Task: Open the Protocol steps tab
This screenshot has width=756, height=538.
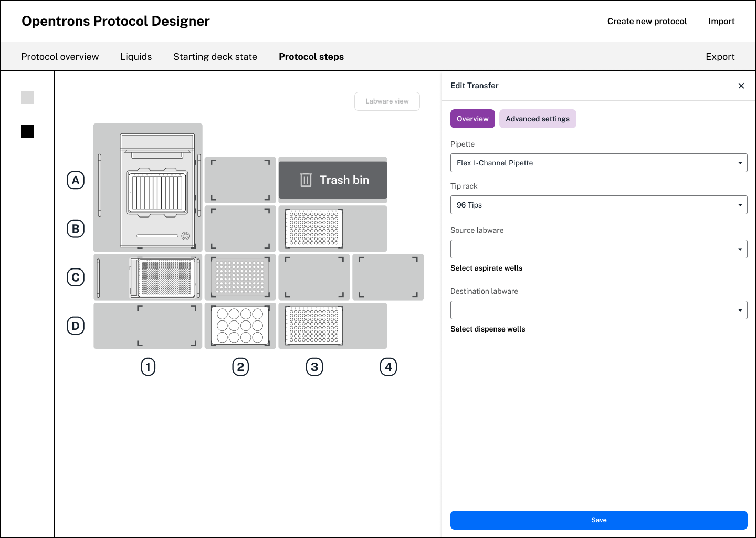Action: [x=311, y=57]
